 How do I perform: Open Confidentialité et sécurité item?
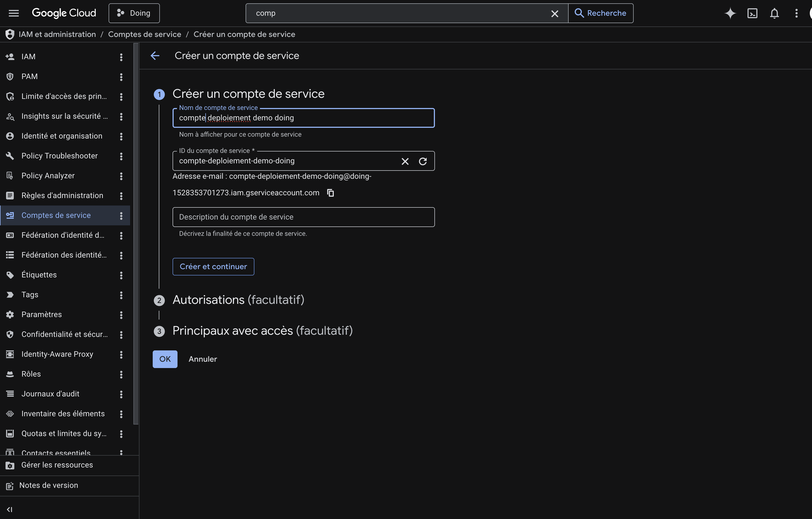[65, 334]
